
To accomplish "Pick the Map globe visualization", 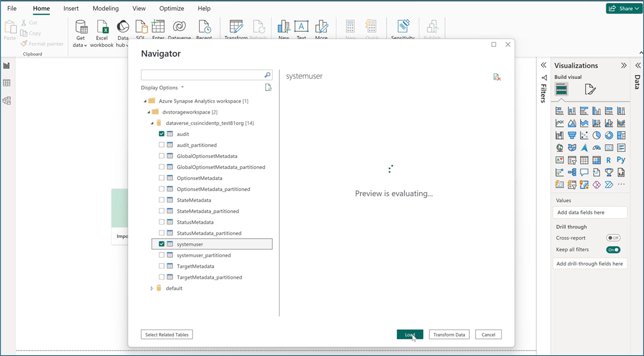I will [560, 148].
